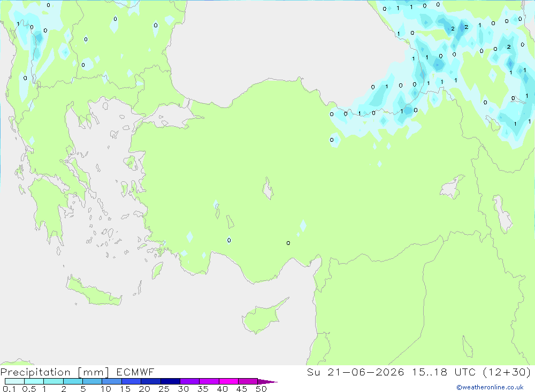Screen dimensions: 535x392
Task: Click the "35" legend scale value
Action: (x=203, y=389)
